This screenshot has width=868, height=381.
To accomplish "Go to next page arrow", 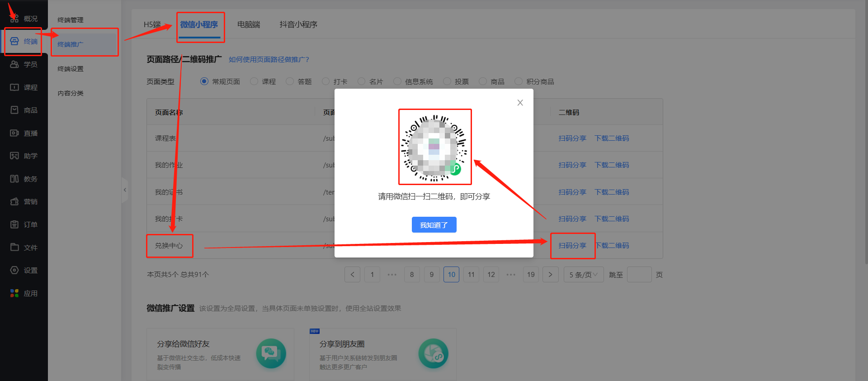I will (550, 275).
